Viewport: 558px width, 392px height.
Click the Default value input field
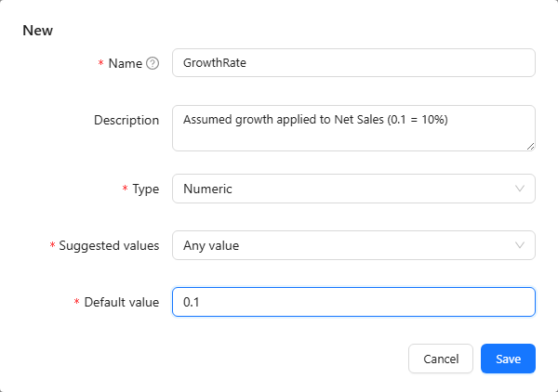pos(353,302)
